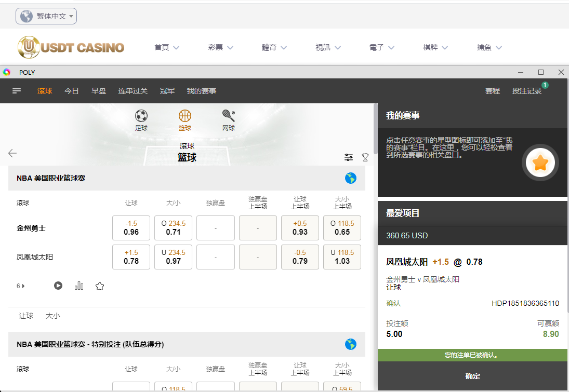Click globe icon beside NBA 美国职业篮球赛

point(351,178)
